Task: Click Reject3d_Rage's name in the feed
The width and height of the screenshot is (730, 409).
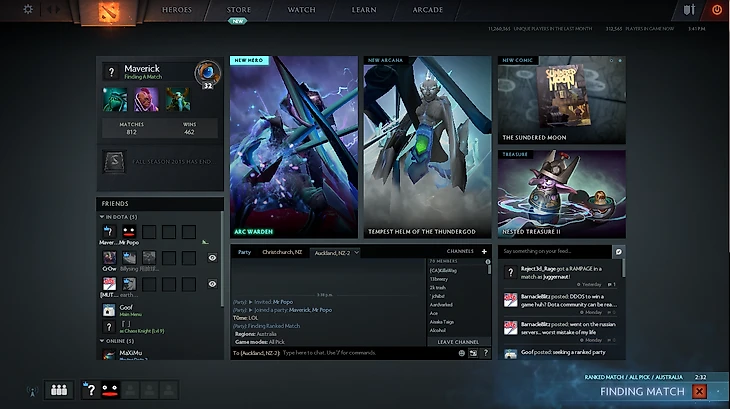Action: tap(538, 269)
